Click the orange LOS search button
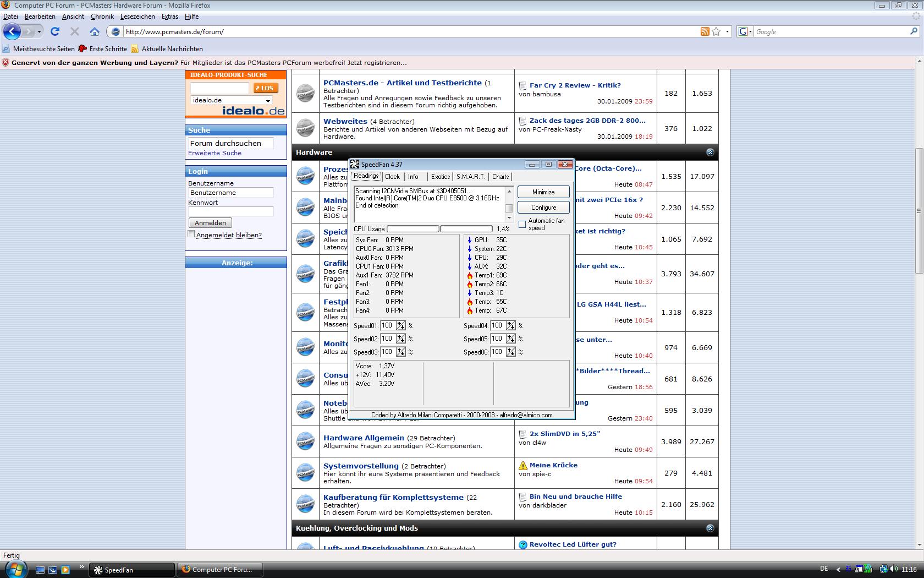Image resolution: width=924 pixels, height=578 pixels. coord(266,88)
